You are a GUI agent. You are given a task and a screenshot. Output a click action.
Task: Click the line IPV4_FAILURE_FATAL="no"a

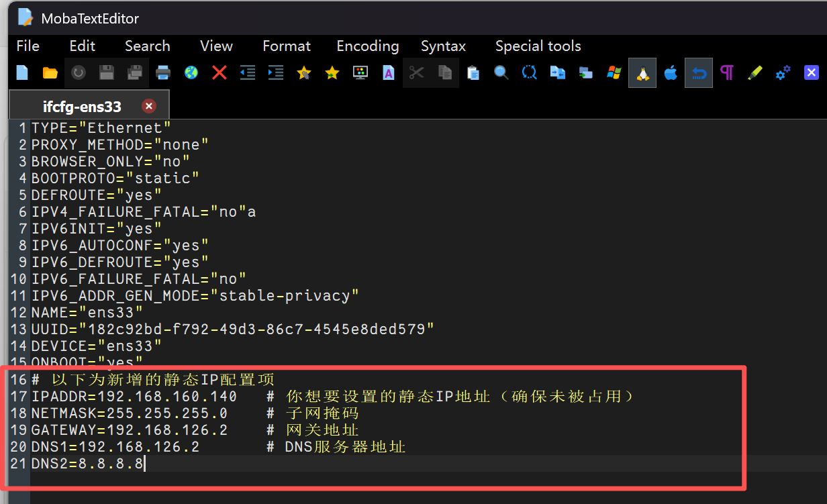[x=144, y=211]
